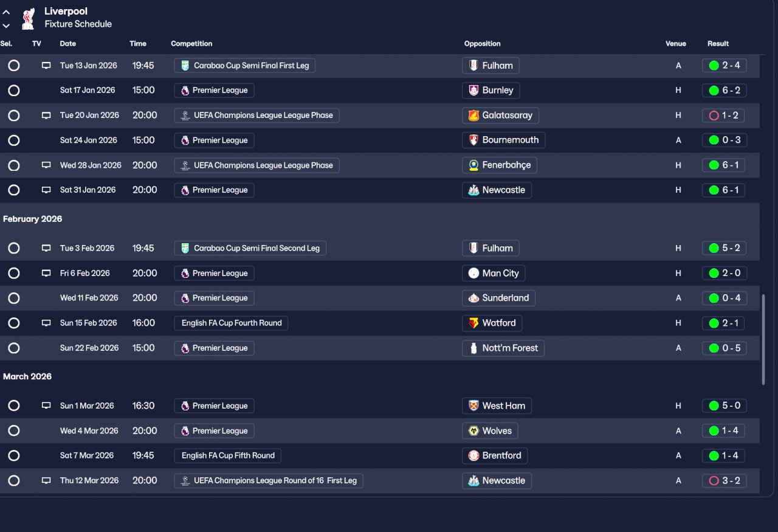Click the TV icon on the Watford row
This screenshot has width=778, height=532.
[46, 323]
